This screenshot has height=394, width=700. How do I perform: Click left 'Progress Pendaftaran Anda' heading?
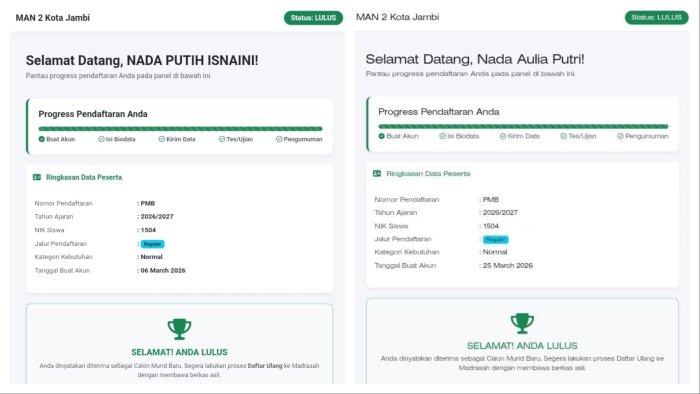coord(93,114)
